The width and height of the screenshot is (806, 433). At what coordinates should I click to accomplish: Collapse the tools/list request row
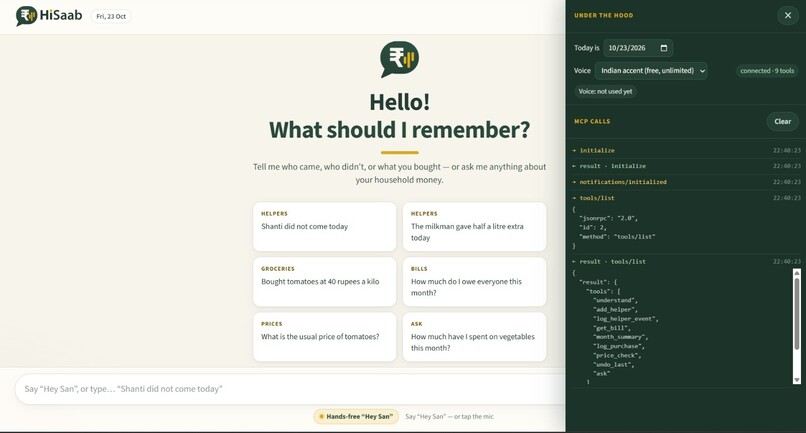pos(686,198)
